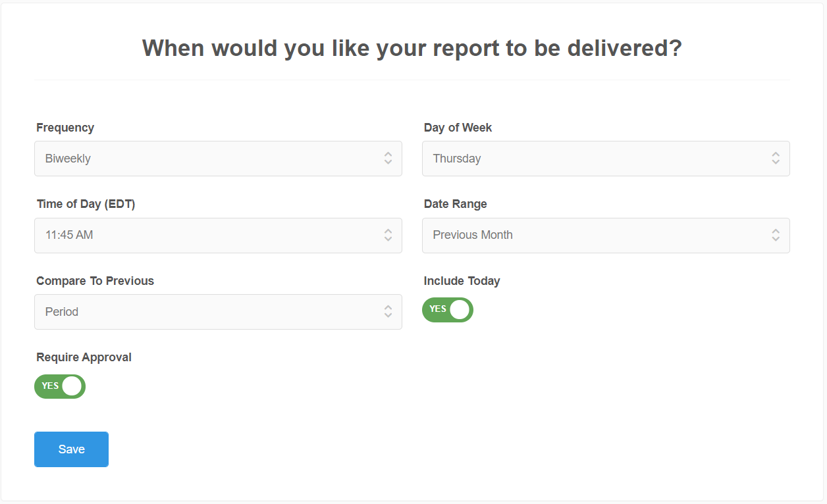Open the Frequency dropdown showing Biweekly
827x504 pixels.
click(x=218, y=159)
